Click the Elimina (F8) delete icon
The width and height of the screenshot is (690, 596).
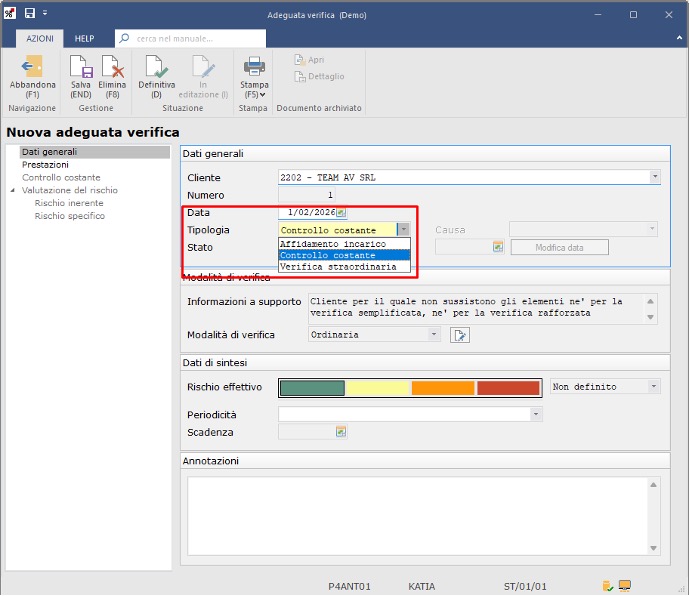coord(112,68)
